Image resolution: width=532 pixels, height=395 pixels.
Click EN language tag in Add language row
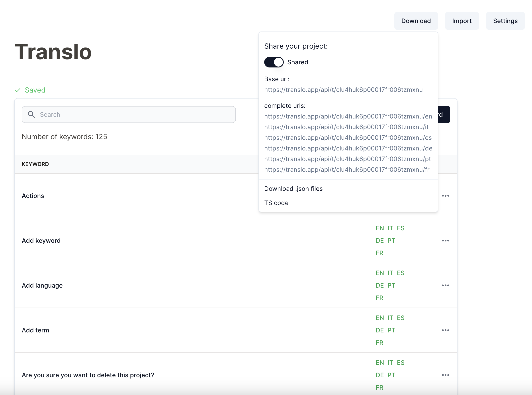click(380, 273)
